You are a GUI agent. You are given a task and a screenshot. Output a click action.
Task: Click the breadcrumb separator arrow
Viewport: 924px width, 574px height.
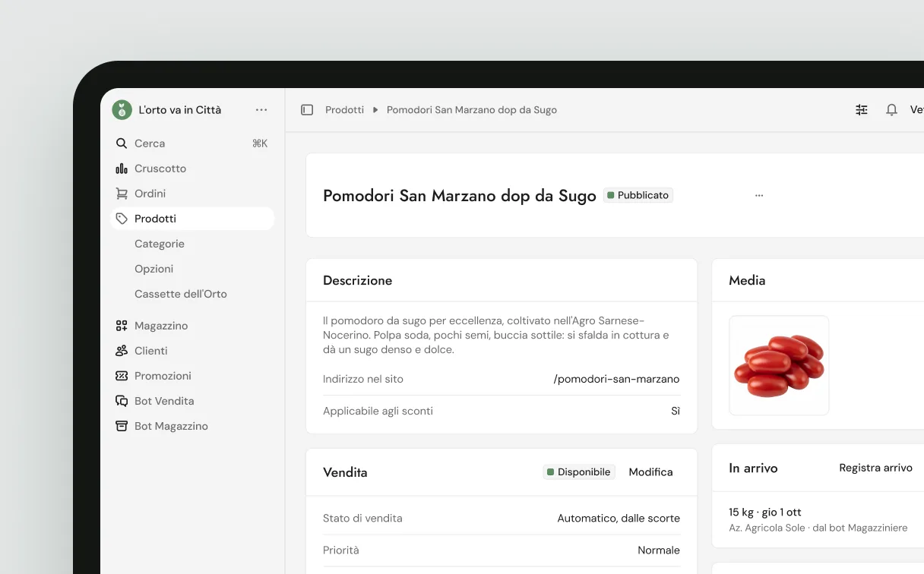tap(375, 110)
